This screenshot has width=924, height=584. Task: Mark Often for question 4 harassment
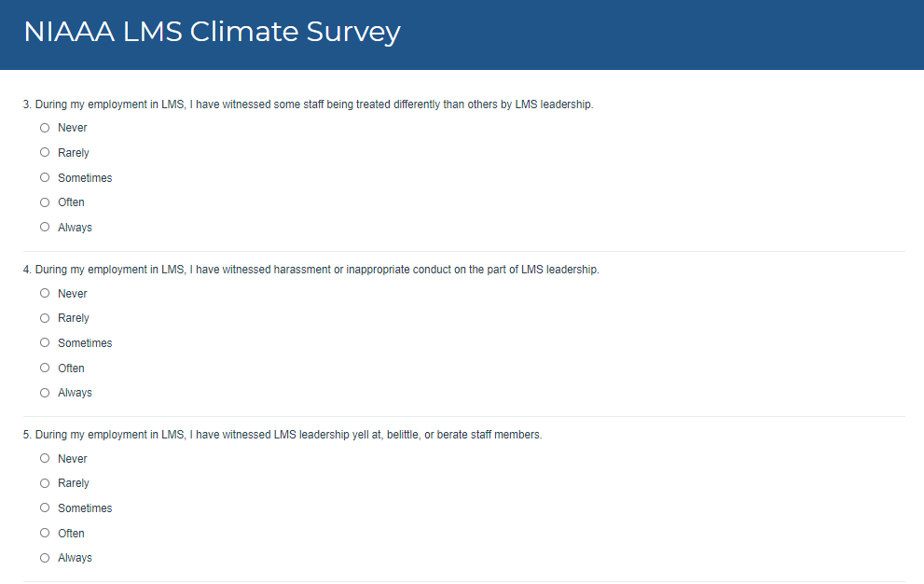pos(45,368)
